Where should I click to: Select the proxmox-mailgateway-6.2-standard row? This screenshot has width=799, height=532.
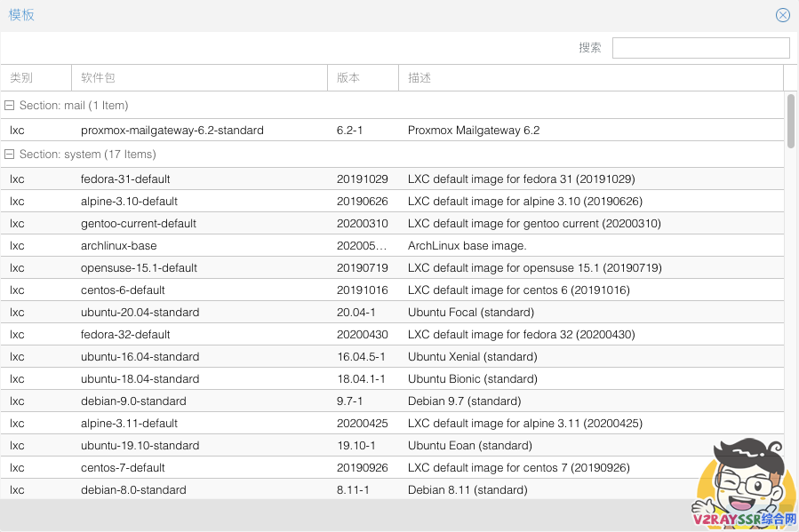172,131
